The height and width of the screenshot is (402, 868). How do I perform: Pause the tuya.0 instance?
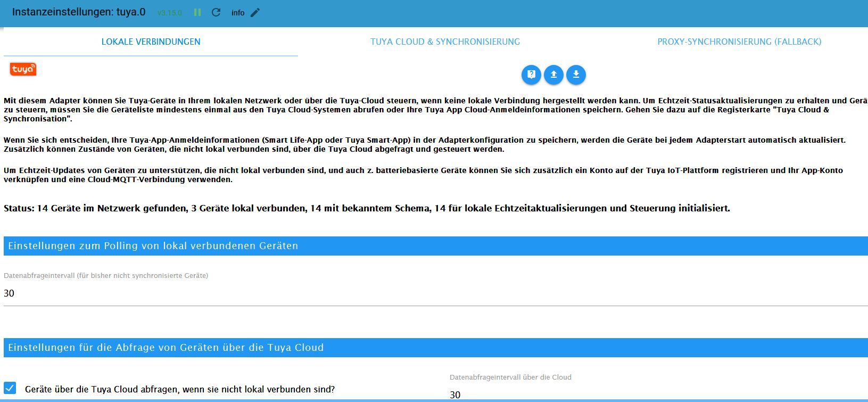197,12
